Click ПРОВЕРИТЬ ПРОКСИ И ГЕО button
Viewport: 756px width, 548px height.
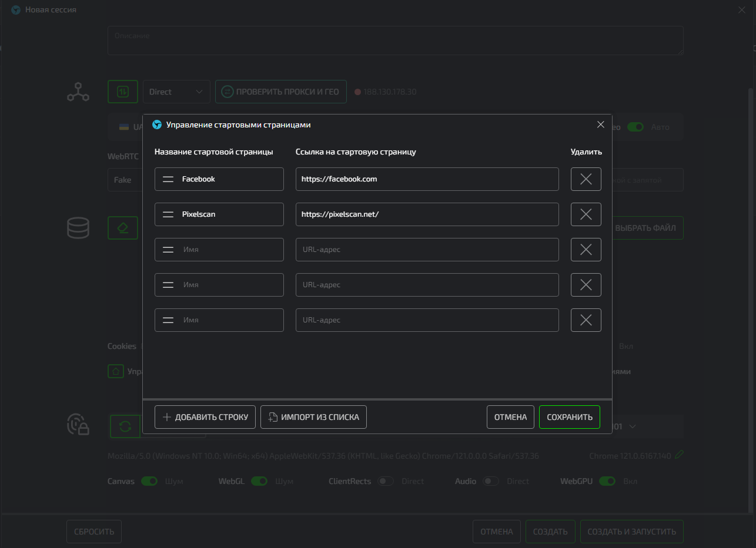pos(281,92)
